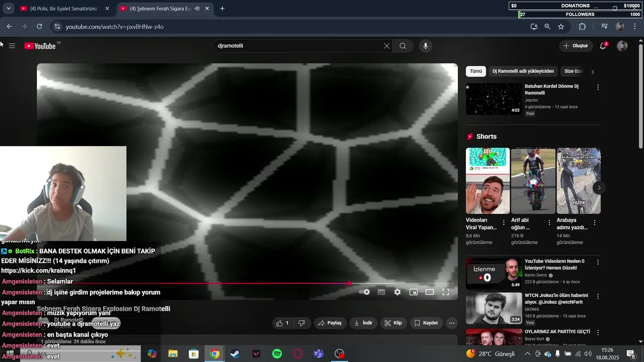Bookmark this page with the star
The width and height of the screenshot is (644, 362).
(561, 27)
